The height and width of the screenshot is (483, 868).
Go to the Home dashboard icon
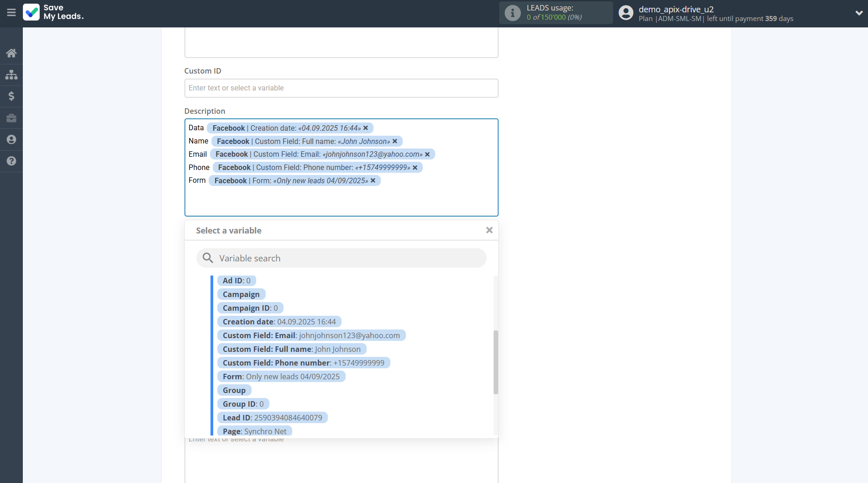point(11,53)
